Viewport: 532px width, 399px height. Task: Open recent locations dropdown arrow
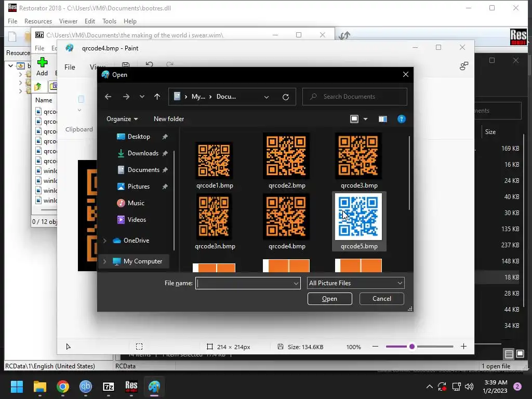(142, 97)
